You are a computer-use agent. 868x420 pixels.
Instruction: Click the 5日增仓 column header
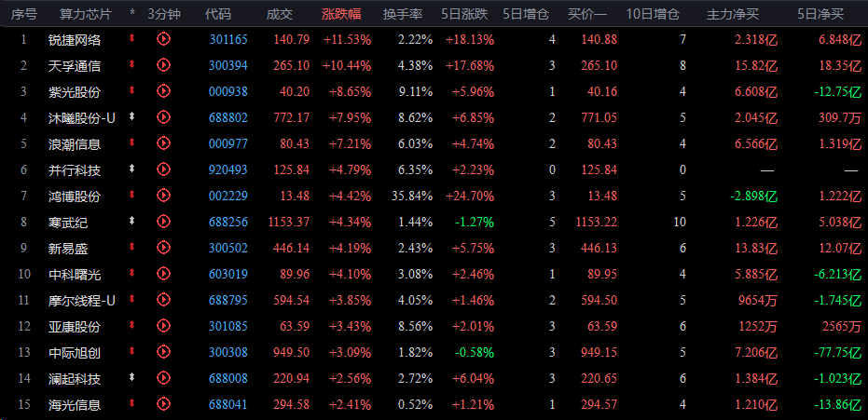pyautogui.click(x=526, y=14)
